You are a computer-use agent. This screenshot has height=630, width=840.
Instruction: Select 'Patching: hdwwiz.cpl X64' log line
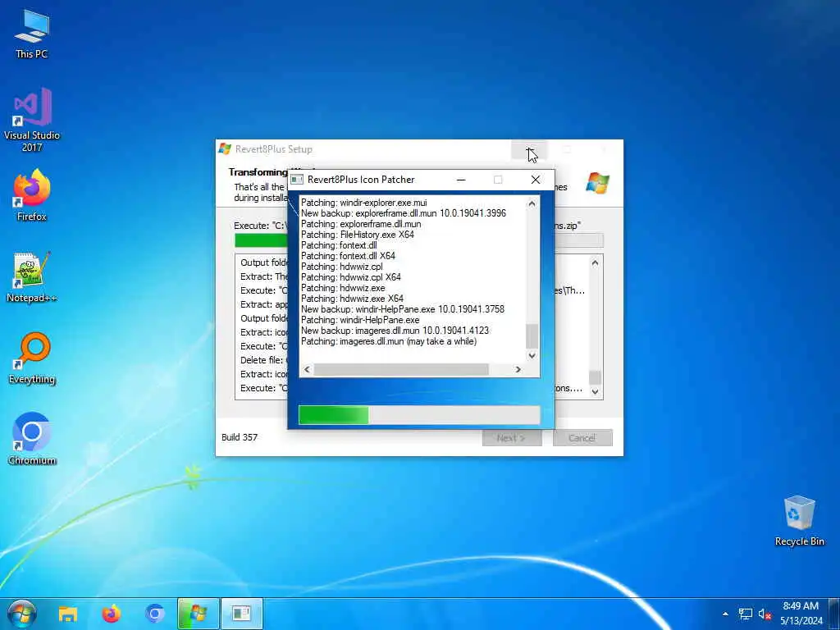(x=351, y=277)
